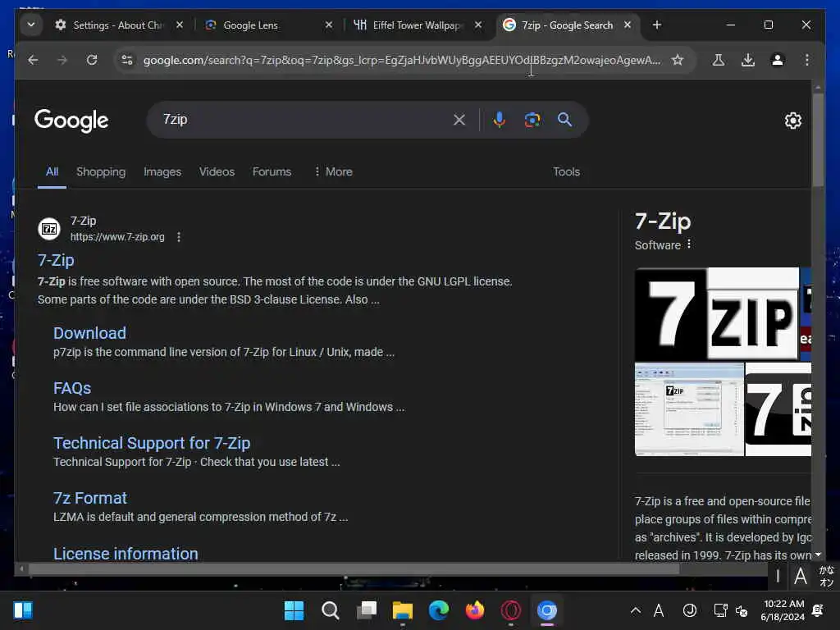The height and width of the screenshot is (630, 840).
Task: Open Task View in taskbar
Action: click(367, 610)
